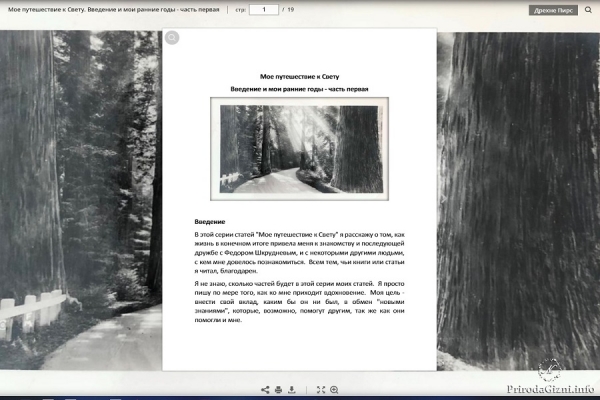The image size is (600, 400).
Task: Click the title Мое путешествие к Свету
Action: click(x=300, y=77)
